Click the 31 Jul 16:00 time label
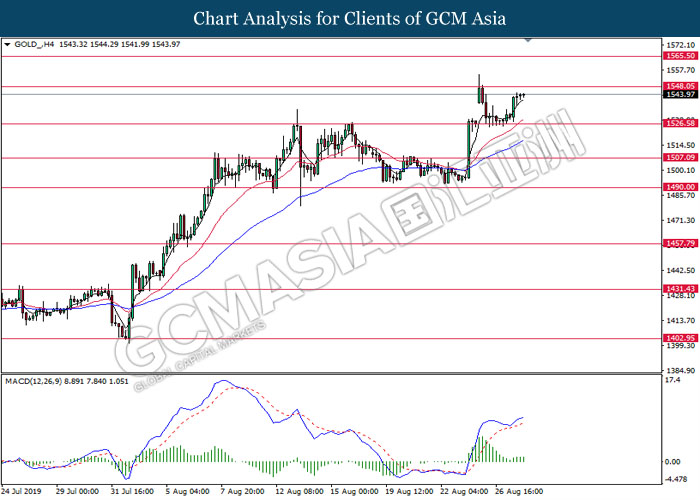700x500 pixels. pyautogui.click(x=132, y=491)
